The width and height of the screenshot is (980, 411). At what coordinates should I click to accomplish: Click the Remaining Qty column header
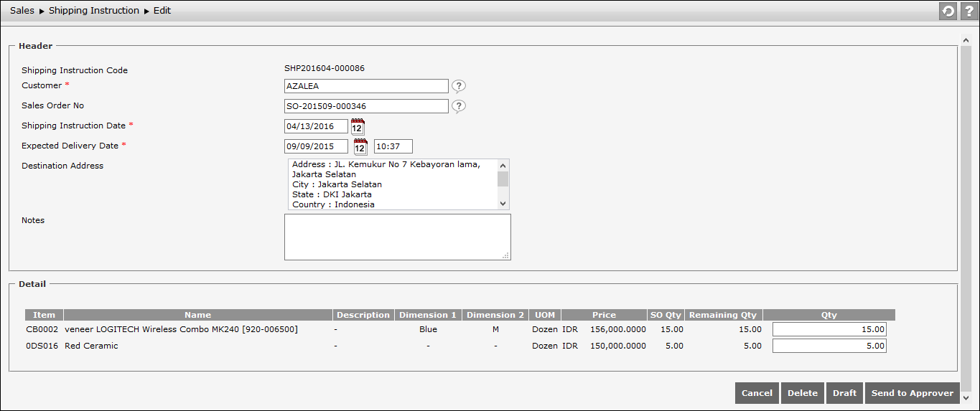(x=723, y=315)
